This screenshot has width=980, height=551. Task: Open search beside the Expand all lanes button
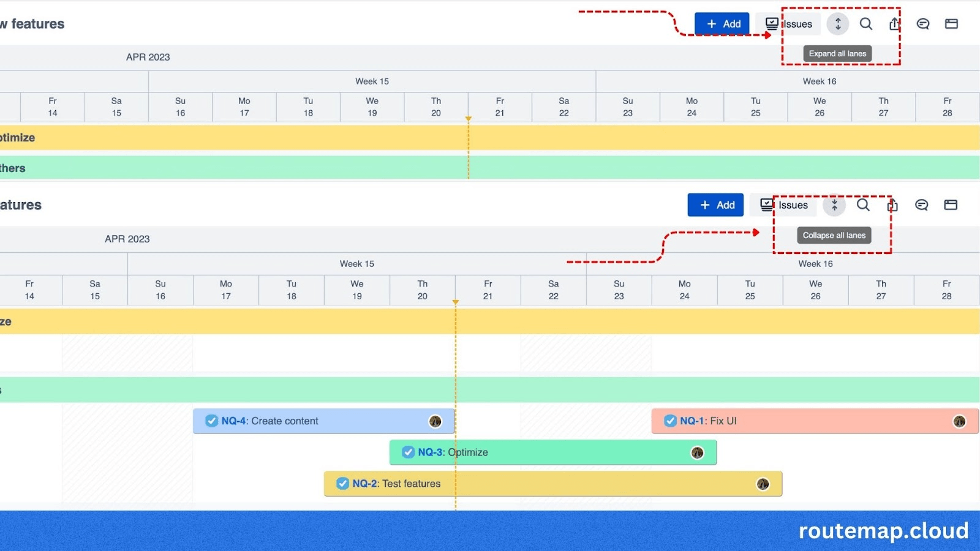[865, 24]
